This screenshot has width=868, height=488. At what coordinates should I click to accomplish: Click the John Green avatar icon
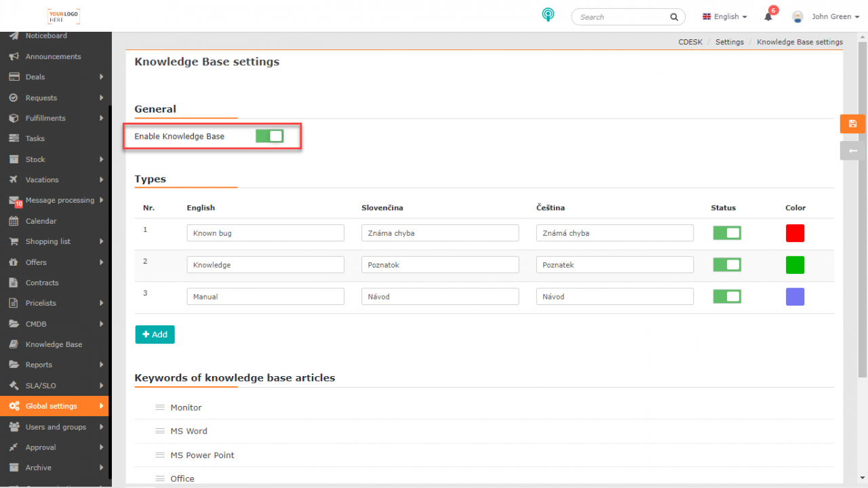[x=798, y=17]
